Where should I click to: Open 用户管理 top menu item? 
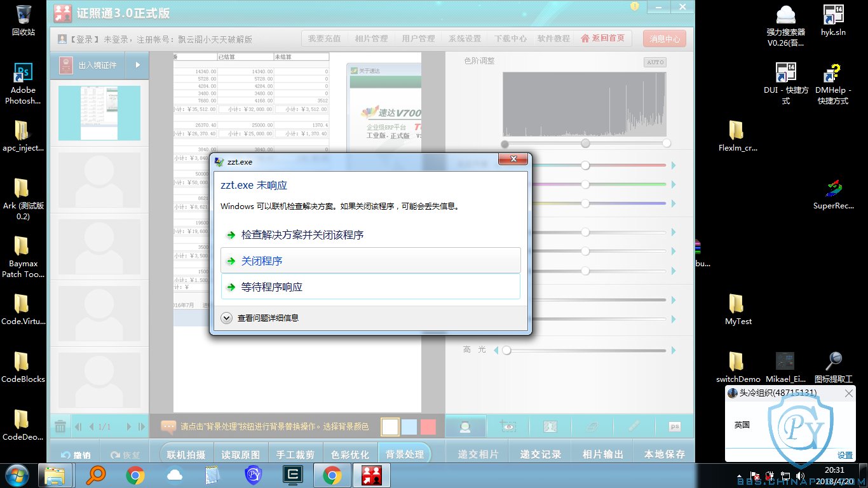point(418,39)
